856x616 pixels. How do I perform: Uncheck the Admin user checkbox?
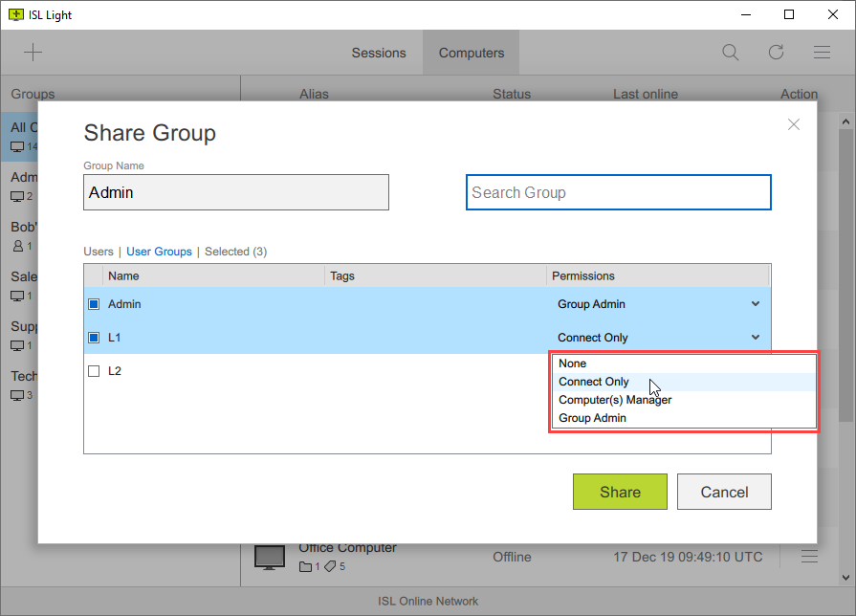(x=93, y=303)
